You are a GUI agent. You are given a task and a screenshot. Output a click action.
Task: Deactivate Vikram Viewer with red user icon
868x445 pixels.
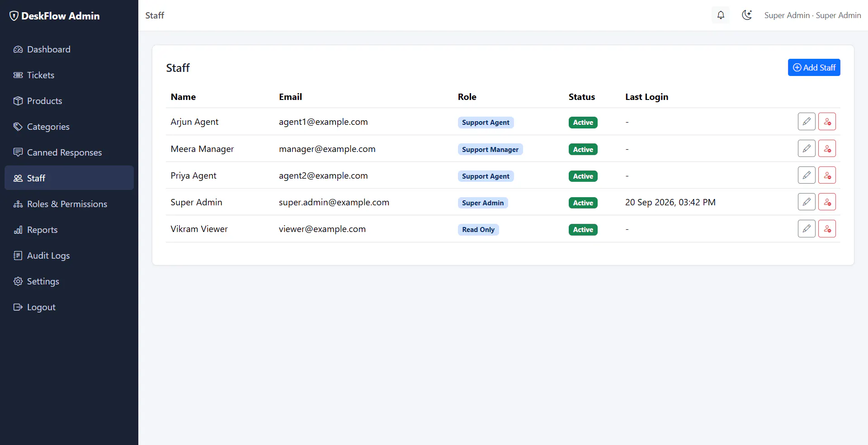point(827,229)
